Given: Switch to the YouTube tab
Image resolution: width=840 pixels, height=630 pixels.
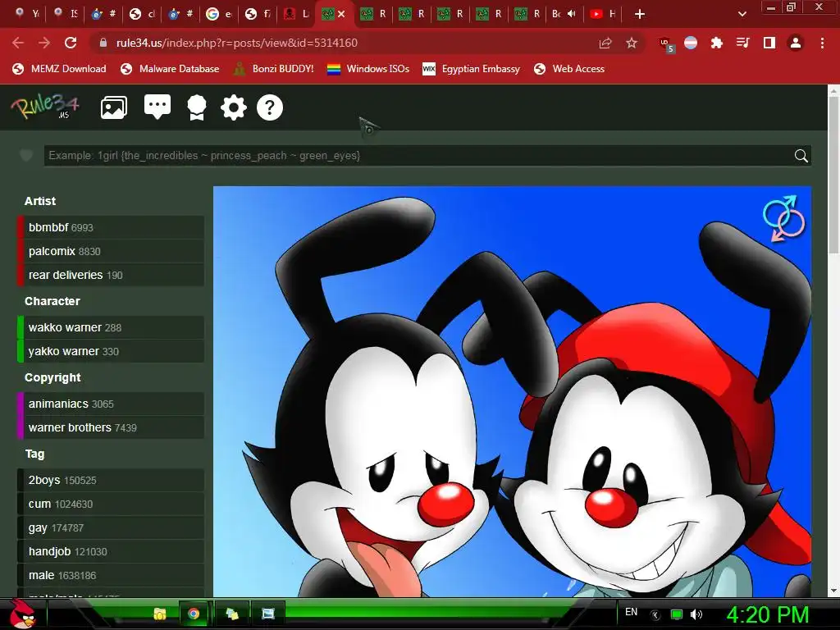Looking at the screenshot, I should pyautogui.click(x=602, y=14).
